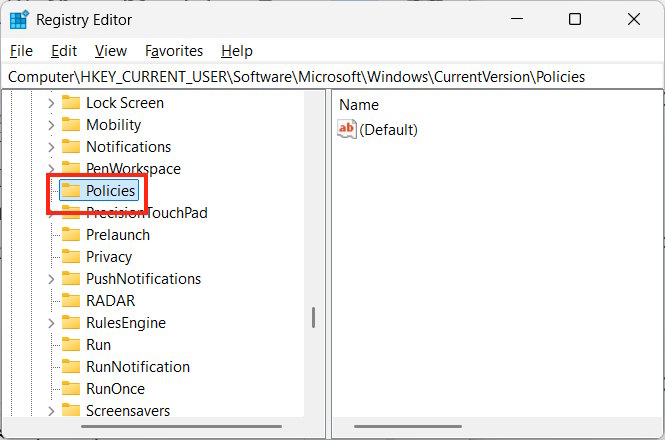
Task: Select the Screensavers key label
Action: pos(128,411)
